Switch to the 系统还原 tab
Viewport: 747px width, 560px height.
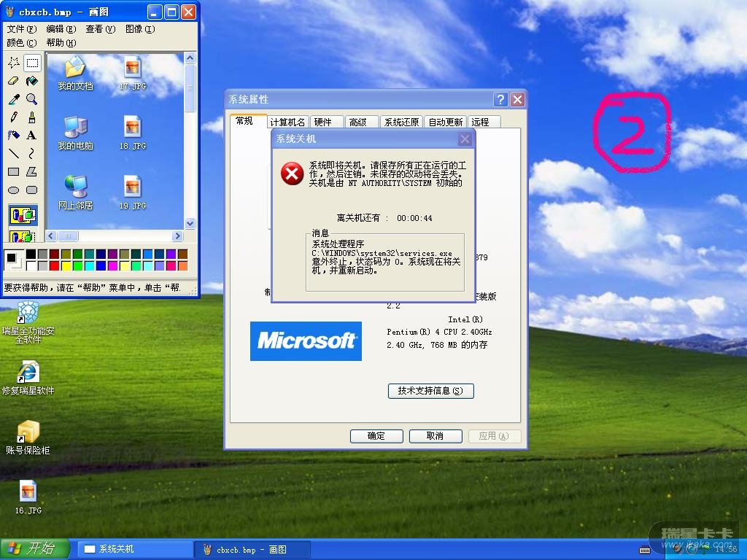[x=401, y=122]
